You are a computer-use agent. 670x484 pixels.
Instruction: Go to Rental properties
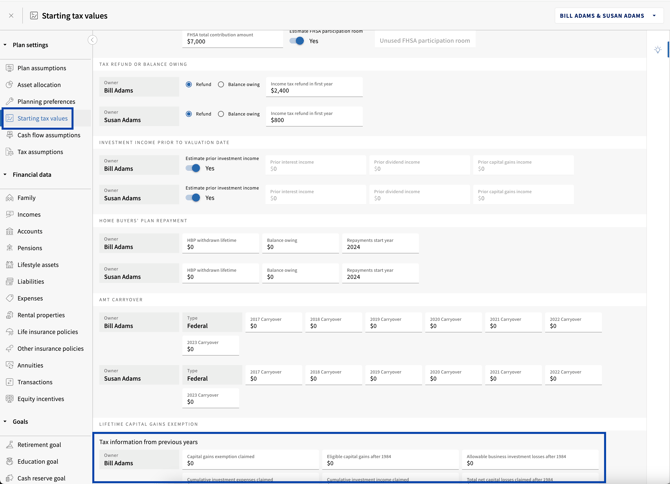click(x=41, y=315)
